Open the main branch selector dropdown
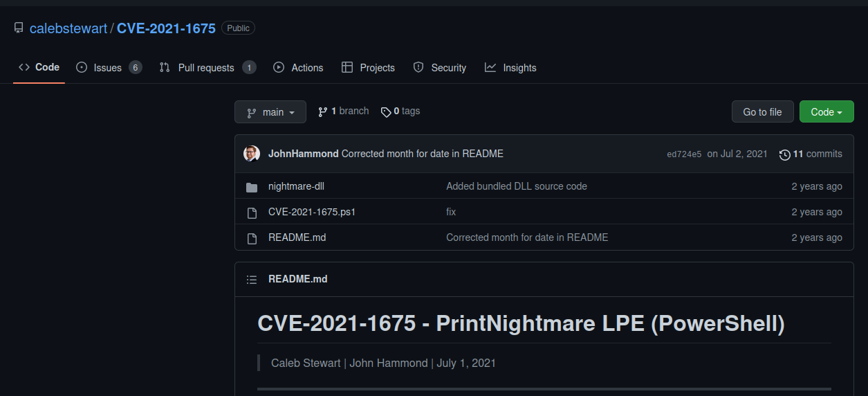This screenshot has height=396, width=868. (x=270, y=112)
